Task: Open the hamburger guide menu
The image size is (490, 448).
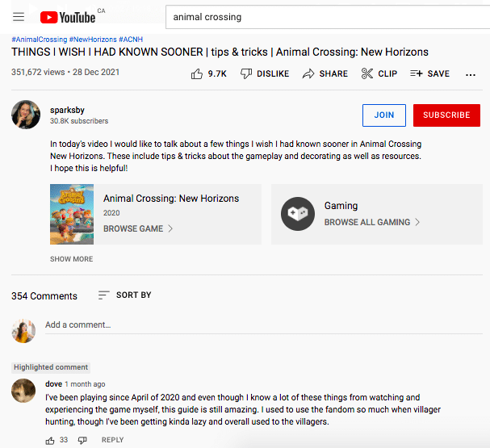Action: pyautogui.click(x=19, y=17)
